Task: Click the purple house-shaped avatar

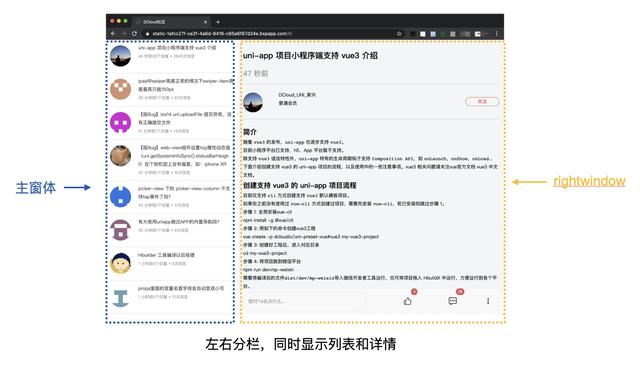Action: 120,230
